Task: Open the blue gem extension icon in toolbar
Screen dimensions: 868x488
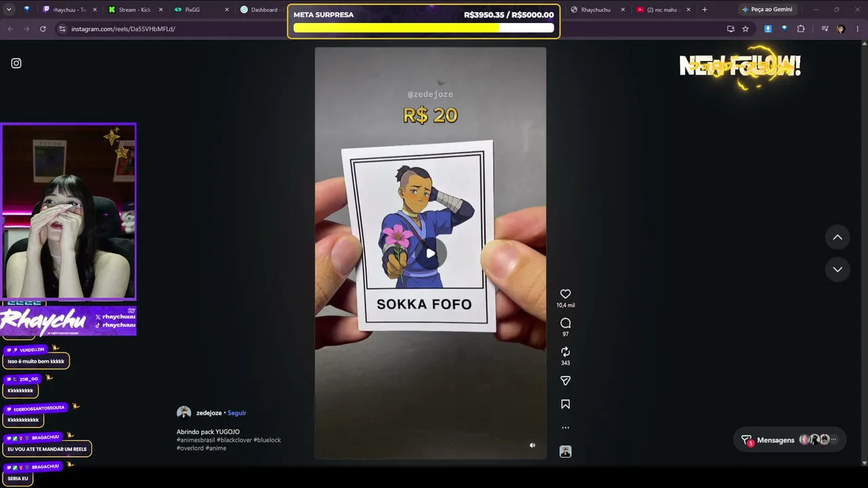Action: [x=784, y=28]
